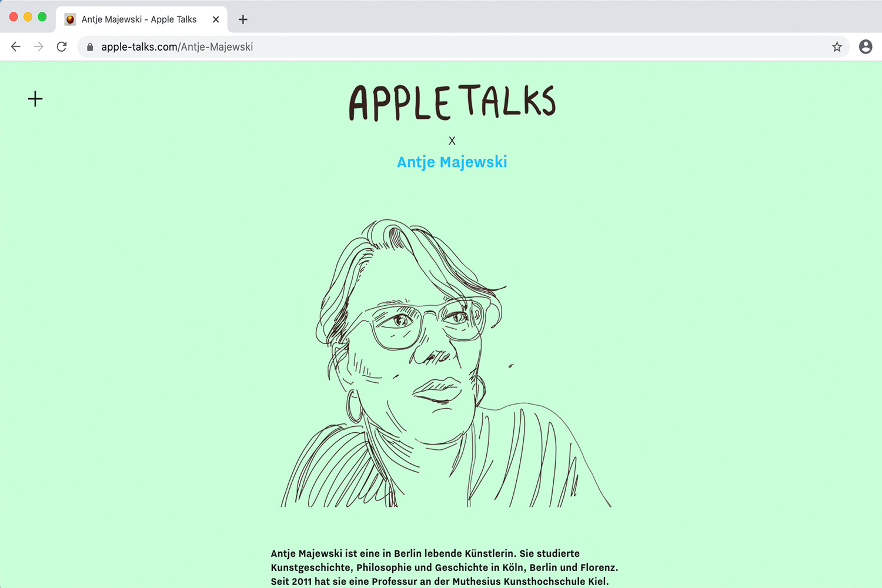This screenshot has width=882, height=588.
Task: Click the address bar URL field
Action: click(463, 46)
